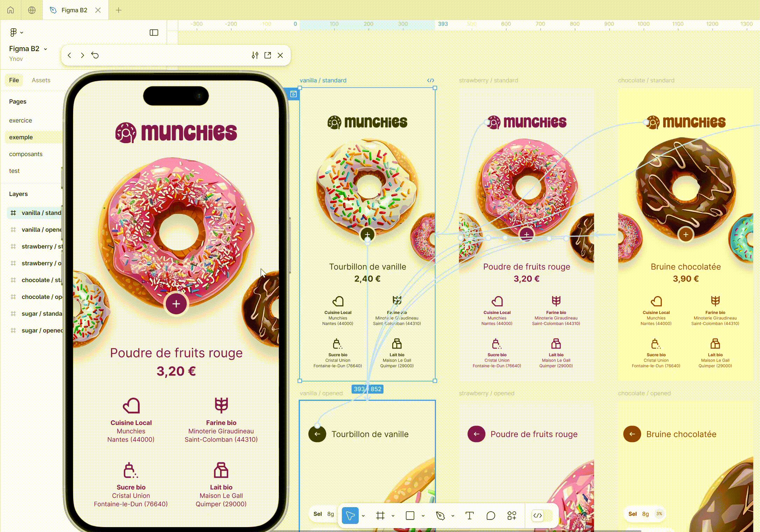Select the Text tool in toolbar
This screenshot has height=532, width=760.
[469, 515]
